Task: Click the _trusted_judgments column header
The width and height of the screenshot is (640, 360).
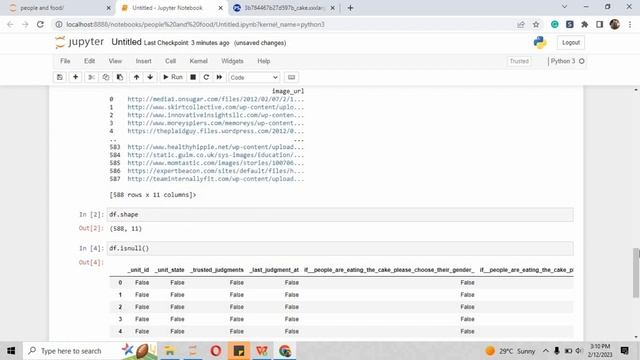Action: (x=217, y=270)
